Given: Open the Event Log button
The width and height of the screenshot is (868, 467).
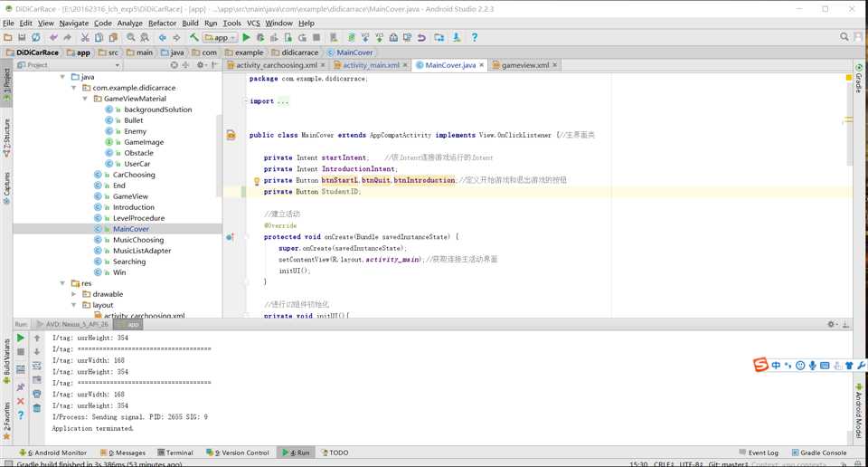Looking at the screenshot, I should click(758, 453).
